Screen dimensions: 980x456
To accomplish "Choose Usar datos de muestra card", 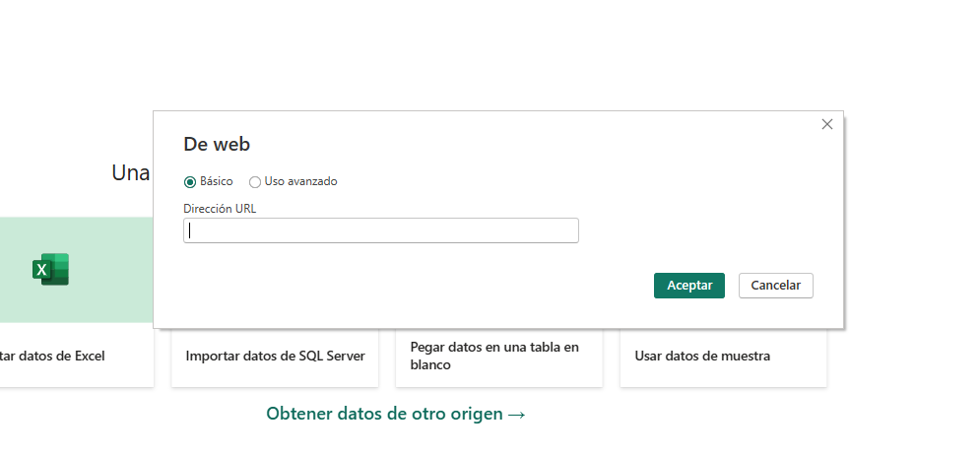I will tap(701, 356).
